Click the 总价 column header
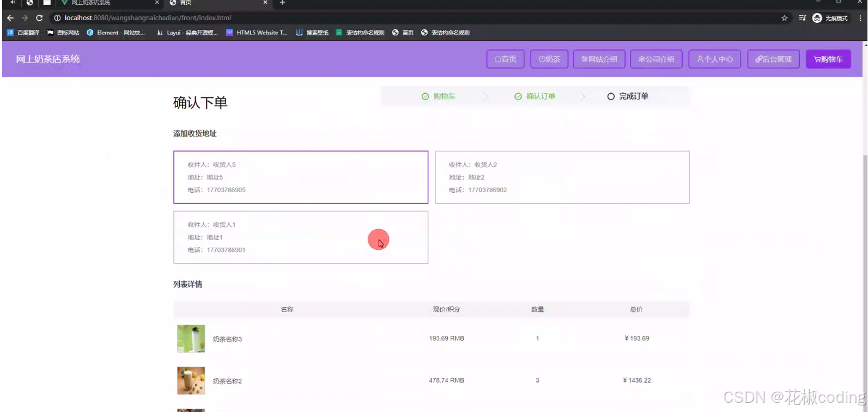The image size is (868, 412). pyautogui.click(x=636, y=309)
